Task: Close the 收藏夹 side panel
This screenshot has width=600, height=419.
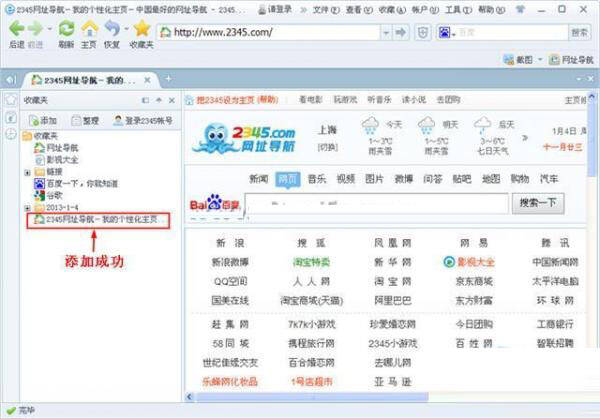Action: [172, 100]
